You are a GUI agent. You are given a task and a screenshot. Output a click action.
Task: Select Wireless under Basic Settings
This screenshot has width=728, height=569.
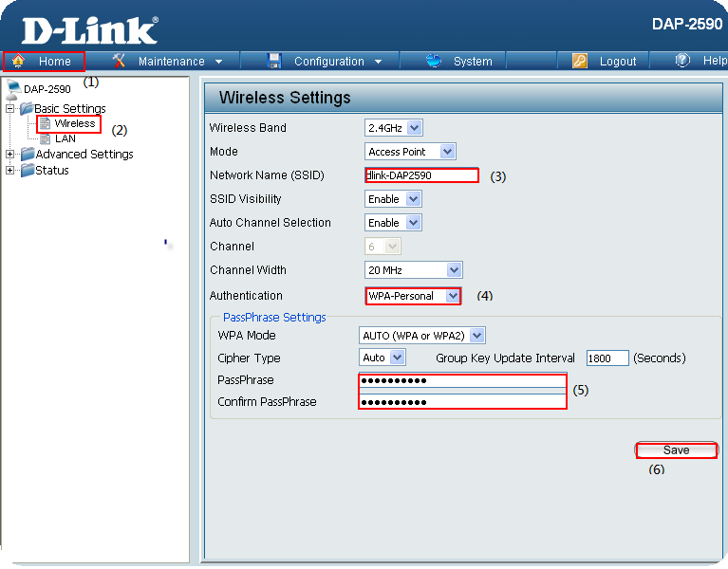[74, 123]
